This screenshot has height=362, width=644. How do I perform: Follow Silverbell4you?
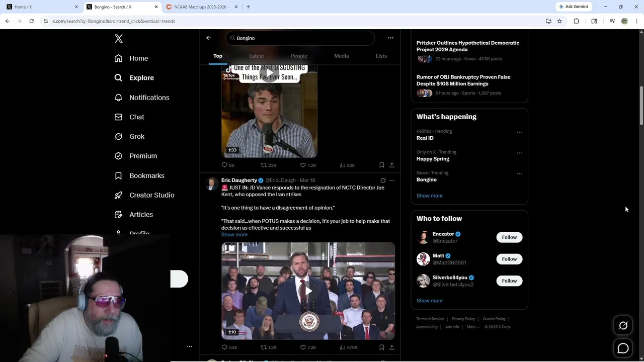(509, 281)
